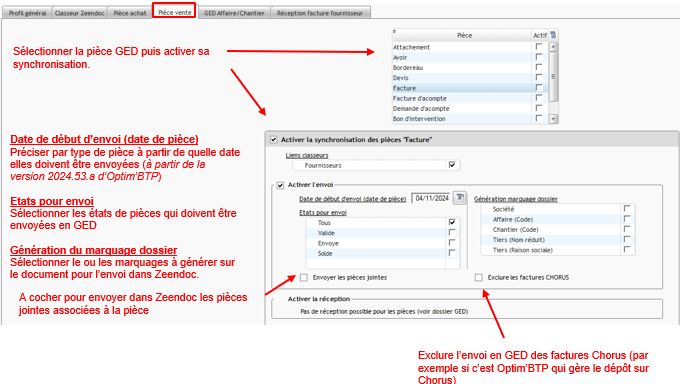Check Envoyer les pièces jointes
Image resolution: width=680 pixels, height=384 pixels.
pyautogui.click(x=304, y=277)
